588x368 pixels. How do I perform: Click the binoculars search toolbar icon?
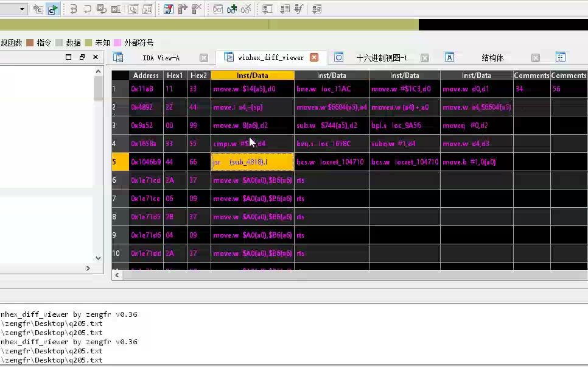click(219, 9)
